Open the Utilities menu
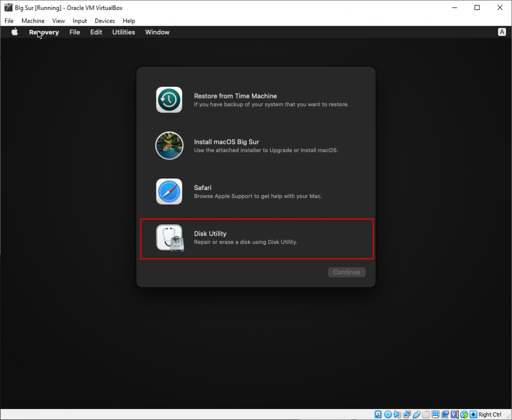Image resolution: width=512 pixels, height=420 pixels. (x=123, y=32)
